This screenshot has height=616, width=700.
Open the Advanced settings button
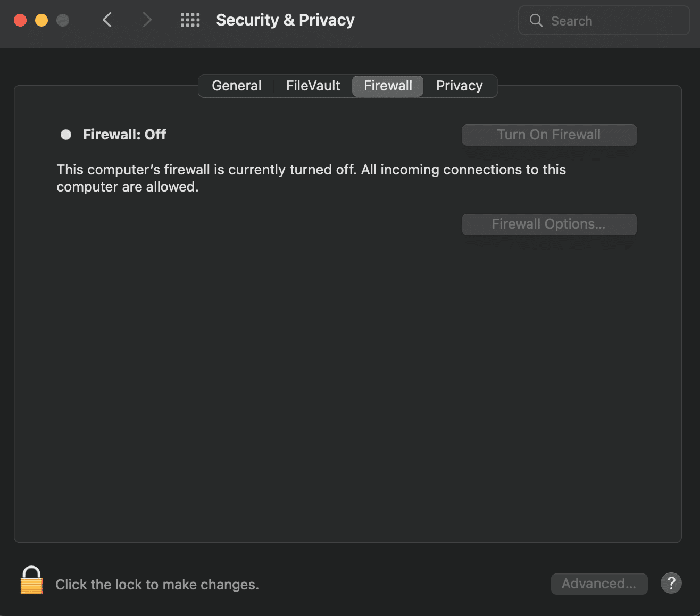[599, 584]
